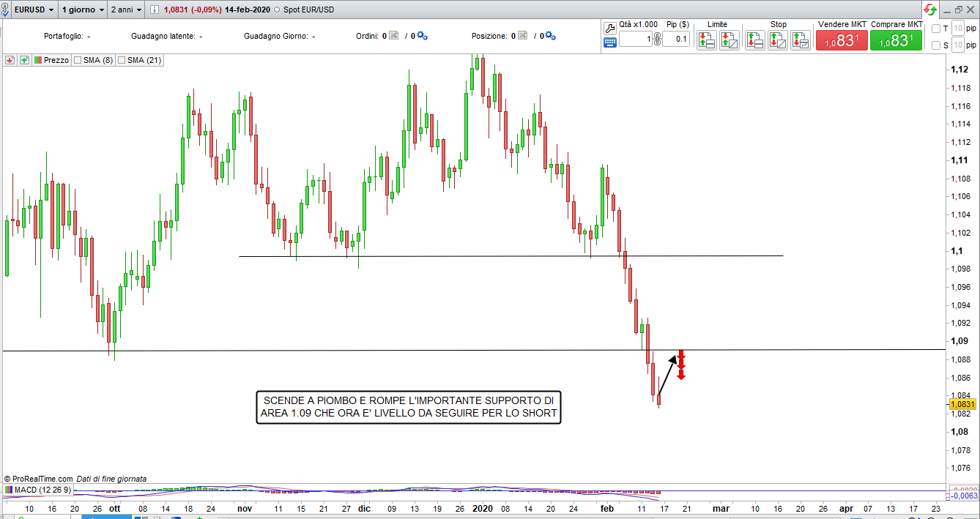Tick the T pip checkbox
This screenshot has width=980, height=519.
935,29
